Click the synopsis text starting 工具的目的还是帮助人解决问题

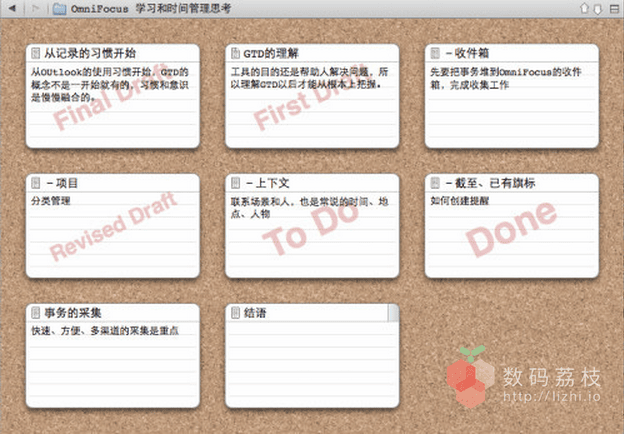[309, 78]
